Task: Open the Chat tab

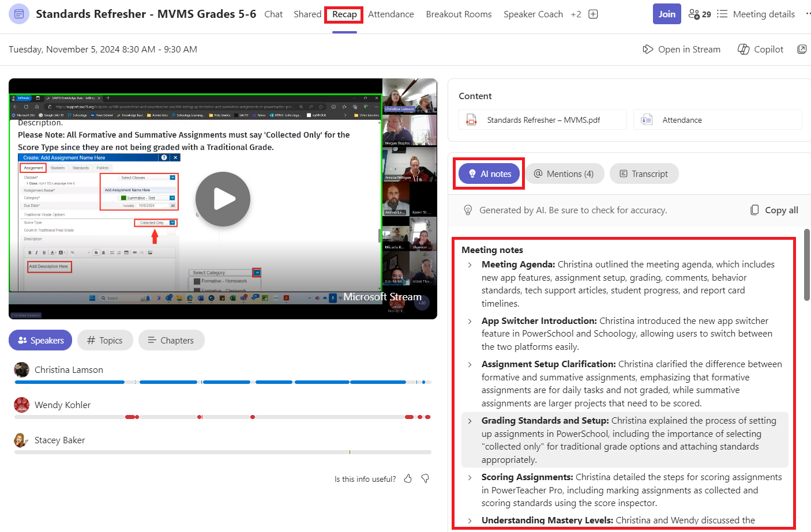Action: pos(273,14)
